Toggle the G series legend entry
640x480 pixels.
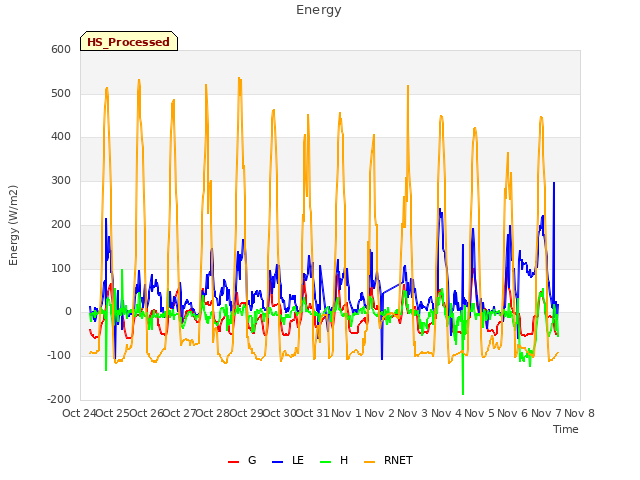coord(242,460)
